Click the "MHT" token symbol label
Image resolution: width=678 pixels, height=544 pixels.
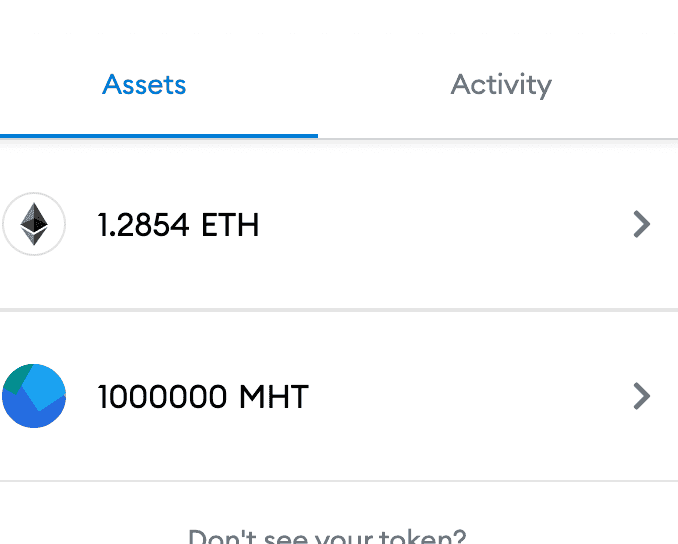coord(274,397)
